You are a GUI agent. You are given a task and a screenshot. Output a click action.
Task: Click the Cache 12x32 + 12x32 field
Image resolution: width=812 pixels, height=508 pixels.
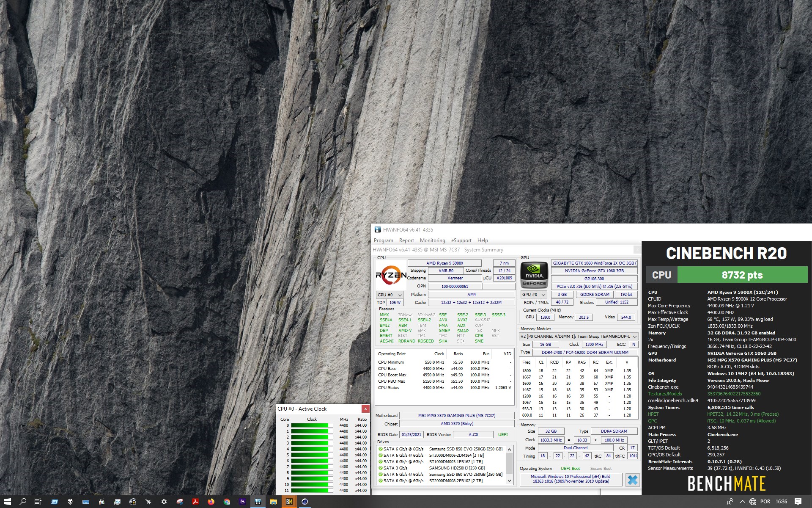[471, 303]
